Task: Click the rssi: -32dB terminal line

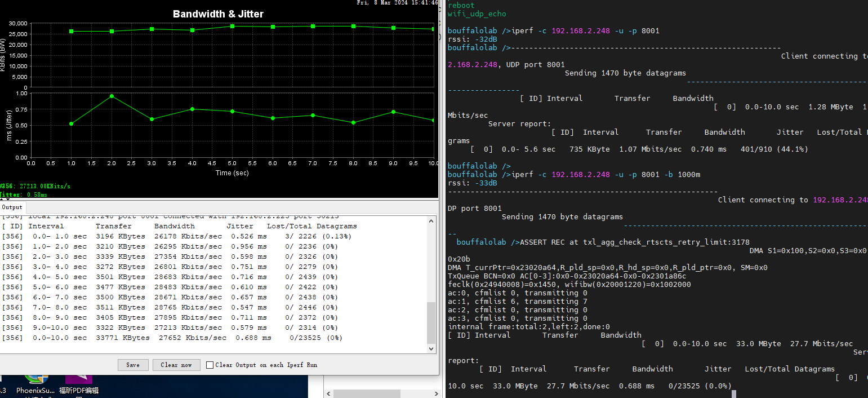Action: coord(473,39)
